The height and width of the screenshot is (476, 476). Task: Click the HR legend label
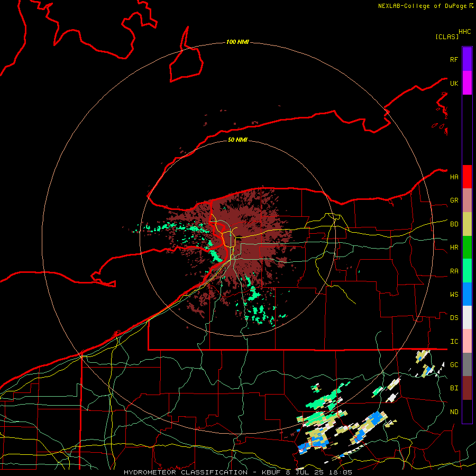pyautogui.click(x=454, y=248)
